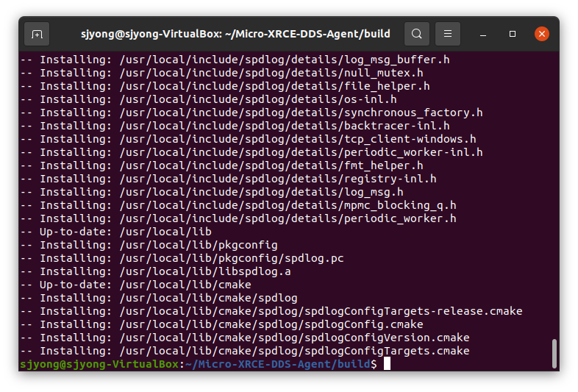Click the log_msg_buffer.h install line
Viewport: 578px width, 392px height.
235,60
